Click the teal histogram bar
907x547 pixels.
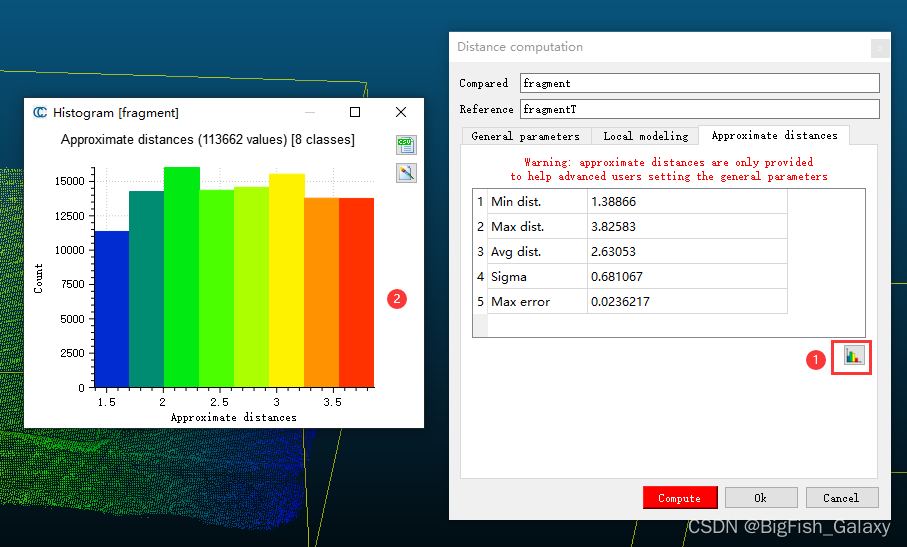(146, 289)
